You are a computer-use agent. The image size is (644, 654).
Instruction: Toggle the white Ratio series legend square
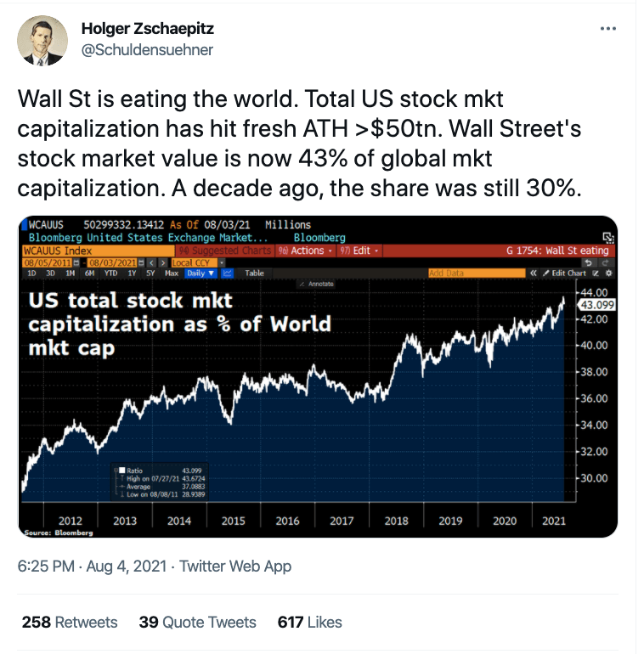pos(121,470)
